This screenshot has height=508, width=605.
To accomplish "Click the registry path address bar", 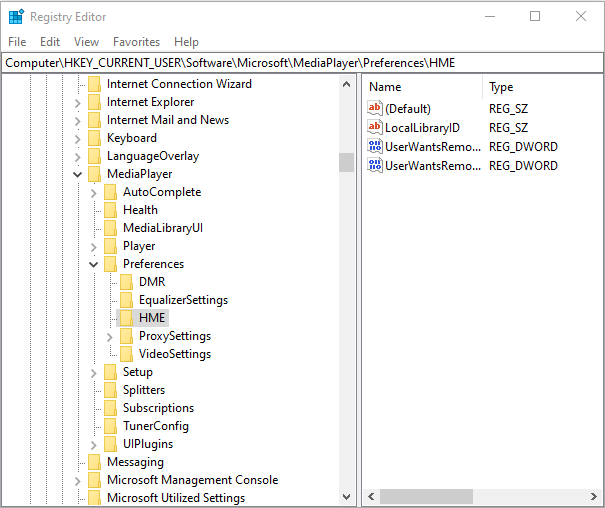I will coord(302,63).
